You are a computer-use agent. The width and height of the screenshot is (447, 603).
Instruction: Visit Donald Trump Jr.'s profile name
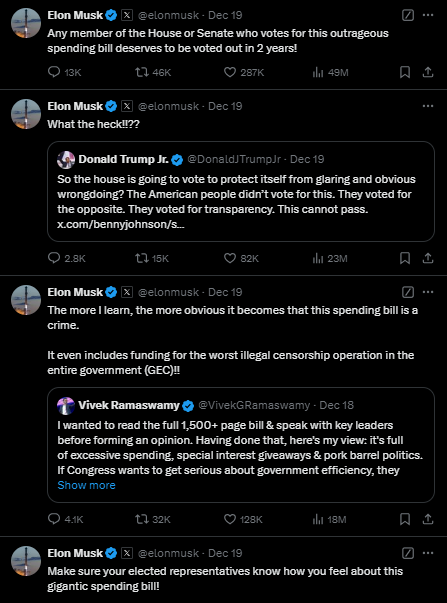(x=123, y=159)
